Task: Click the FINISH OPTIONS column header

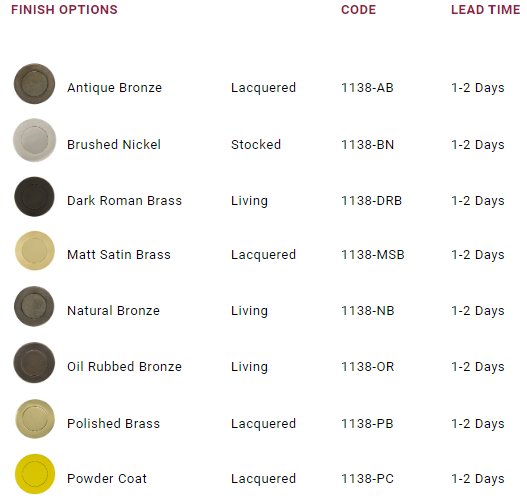Action: [x=64, y=10]
